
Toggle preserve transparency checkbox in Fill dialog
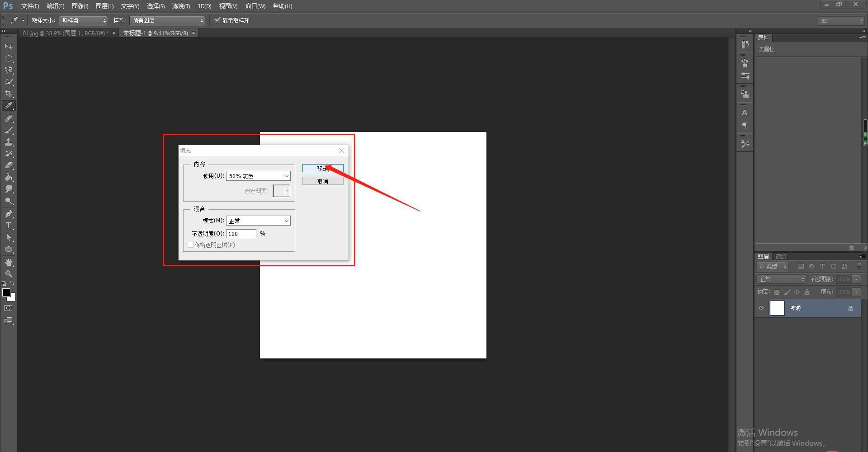pyautogui.click(x=191, y=245)
